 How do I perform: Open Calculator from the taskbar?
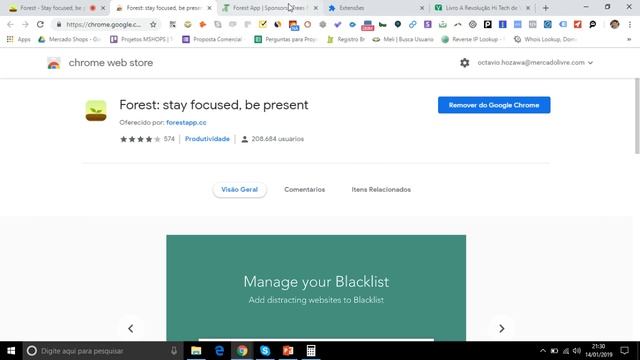point(311,351)
